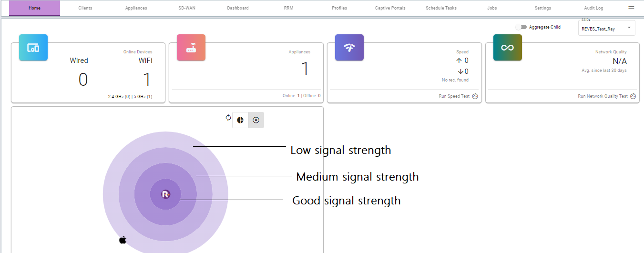Click the router appliances card icon
Image resolution: width=644 pixels, height=253 pixels.
click(191, 48)
